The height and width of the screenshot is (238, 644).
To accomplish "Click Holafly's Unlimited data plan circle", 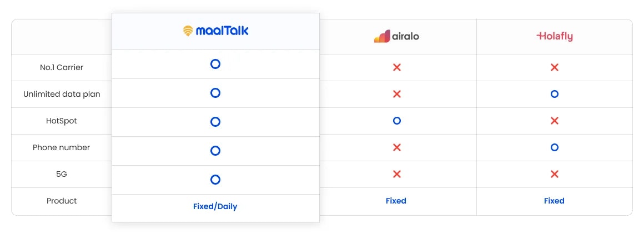I will tap(554, 94).
